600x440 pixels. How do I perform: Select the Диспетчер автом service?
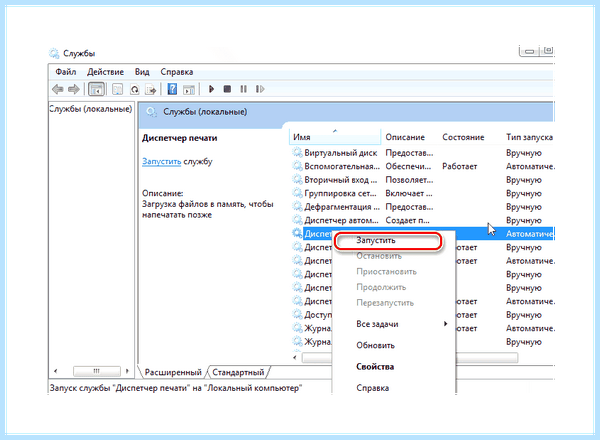[x=341, y=220]
